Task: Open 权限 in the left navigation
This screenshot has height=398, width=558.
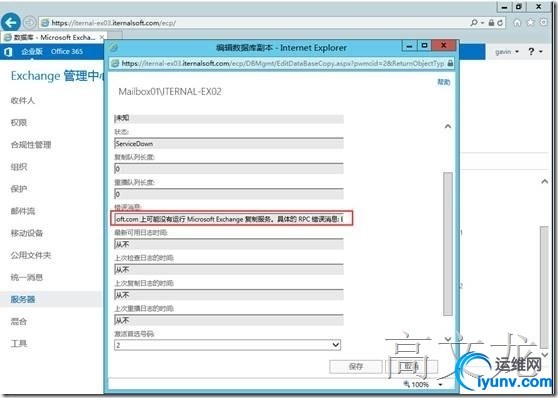Action: point(19,122)
